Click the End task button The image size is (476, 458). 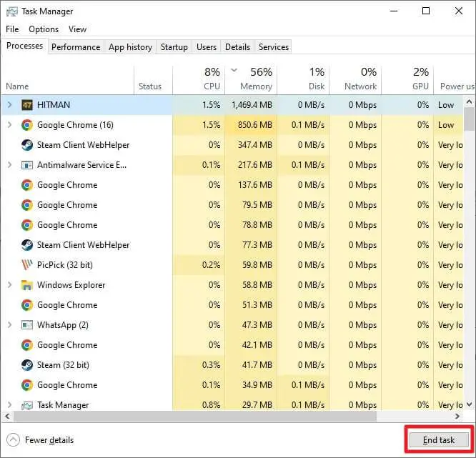coord(439,440)
